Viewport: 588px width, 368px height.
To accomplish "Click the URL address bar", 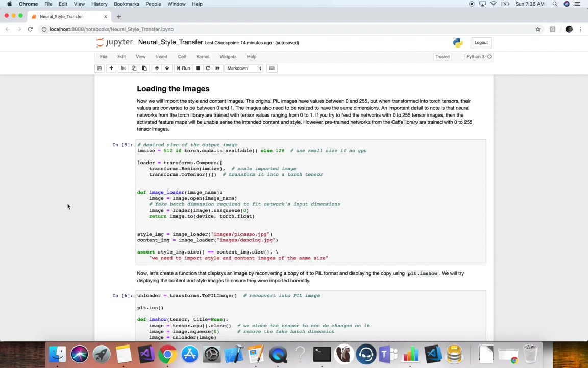I will 289,29.
